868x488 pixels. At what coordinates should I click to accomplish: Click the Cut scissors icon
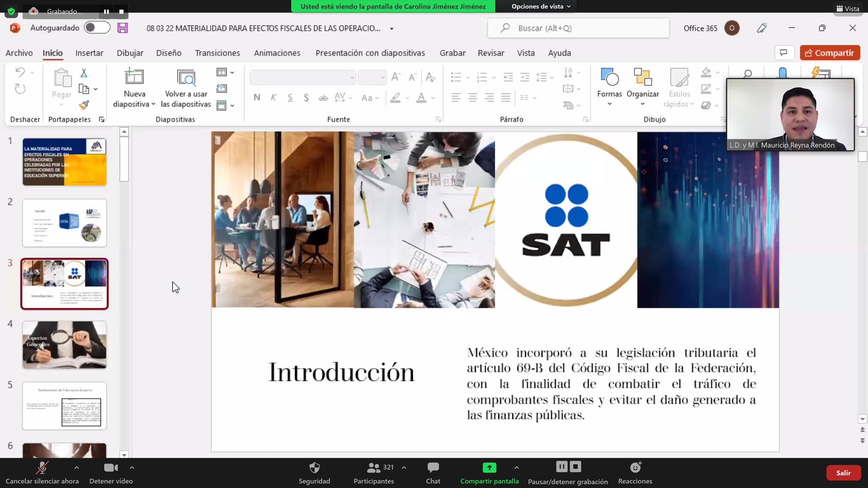tap(84, 72)
